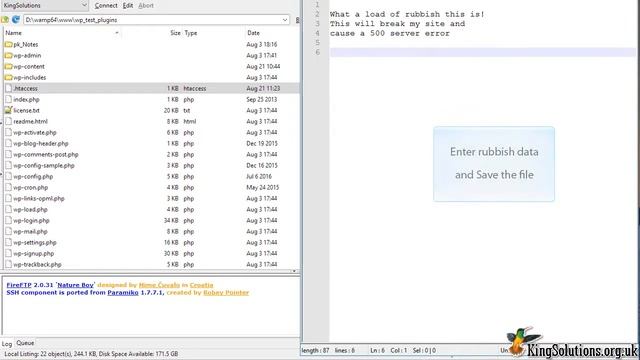The height and width of the screenshot is (360, 640).
Task: Select the wp-comments-post.php file
Action: tap(45, 155)
